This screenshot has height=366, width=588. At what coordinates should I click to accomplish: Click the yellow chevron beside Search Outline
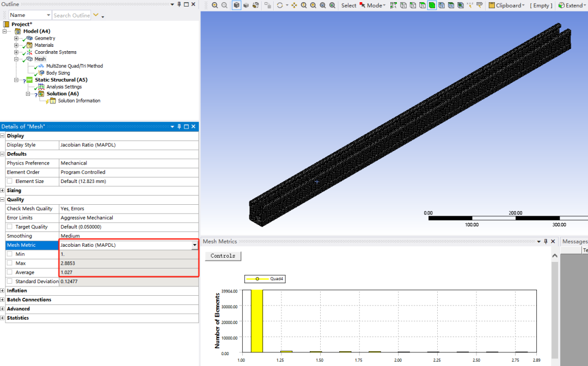96,15
